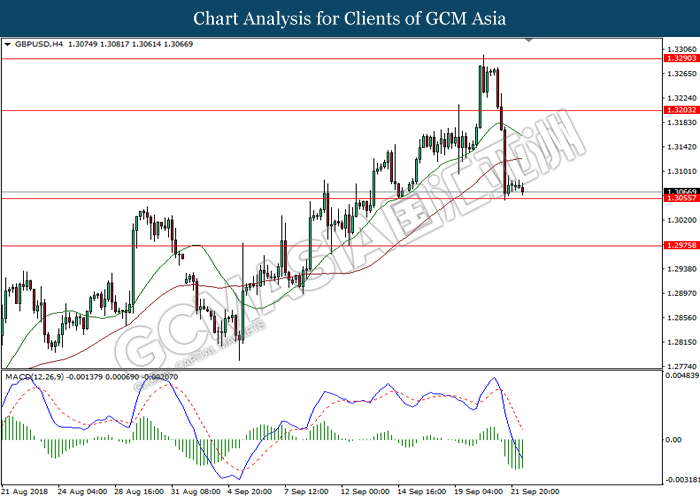This screenshot has width=700, height=500.
Task: Click the GBPUSD,H4 symbol label
Action: (39, 44)
